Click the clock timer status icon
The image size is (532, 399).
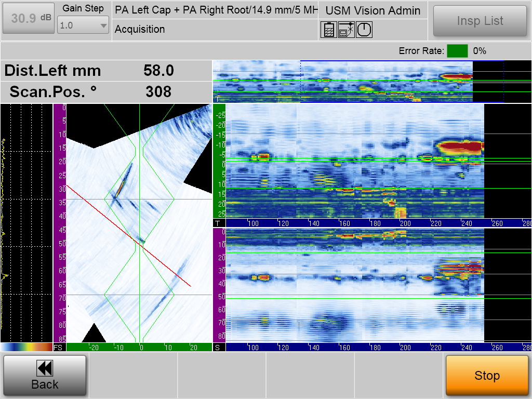(365, 30)
